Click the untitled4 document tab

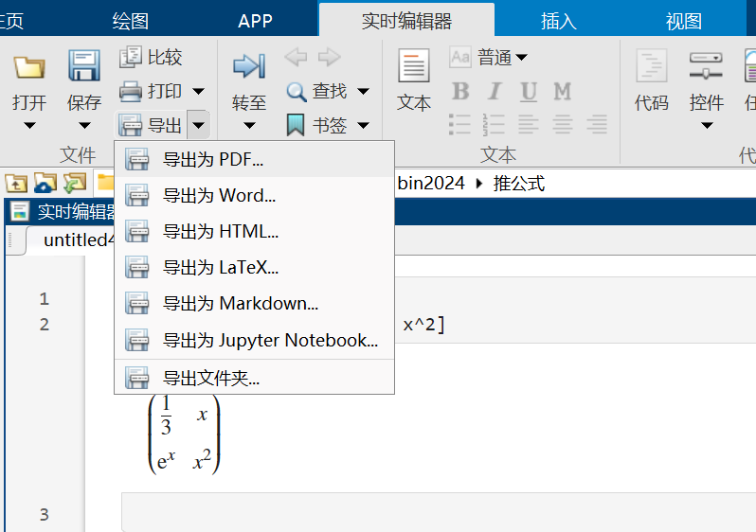71,239
